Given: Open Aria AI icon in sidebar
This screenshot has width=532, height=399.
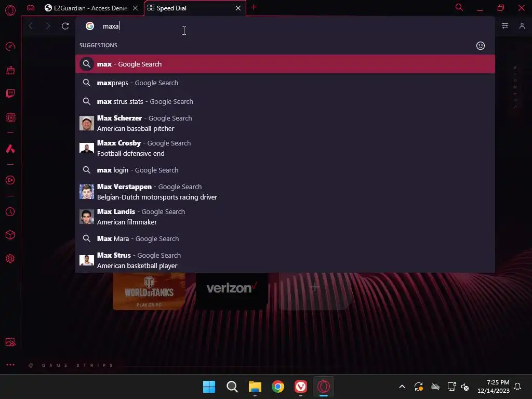Looking at the screenshot, I should point(10,149).
